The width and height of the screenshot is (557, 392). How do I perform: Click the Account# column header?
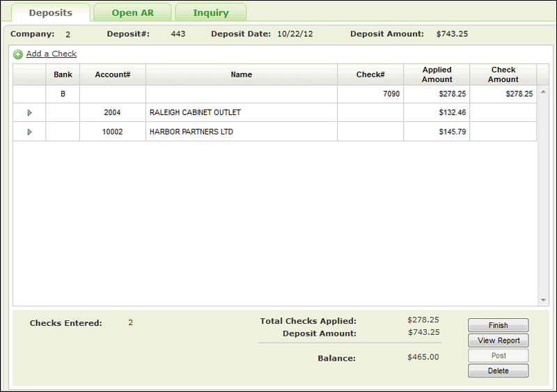[113, 75]
